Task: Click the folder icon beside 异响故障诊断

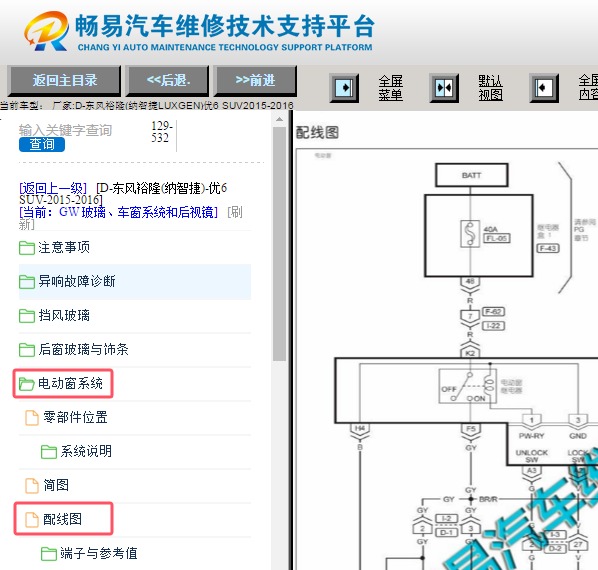Action: coord(27,282)
